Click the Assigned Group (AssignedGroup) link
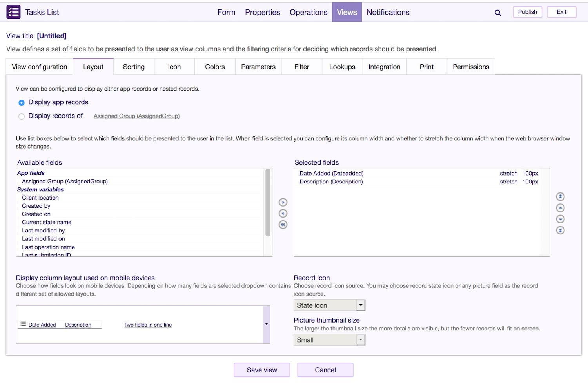The width and height of the screenshot is (588, 383). 136,116
